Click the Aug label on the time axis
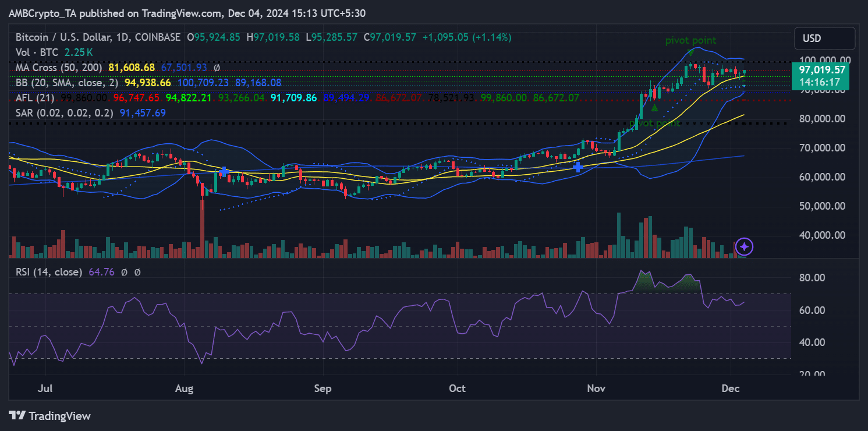Viewport: 868px width, 431px height. click(184, 388)
